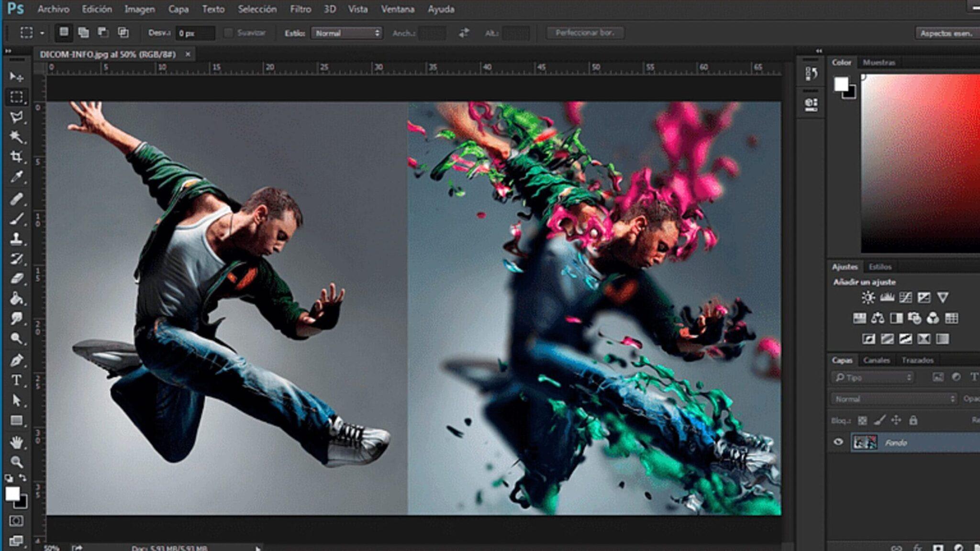Select the Pen tool
This screenshot has height=551, width=980.
click(16, 360)
